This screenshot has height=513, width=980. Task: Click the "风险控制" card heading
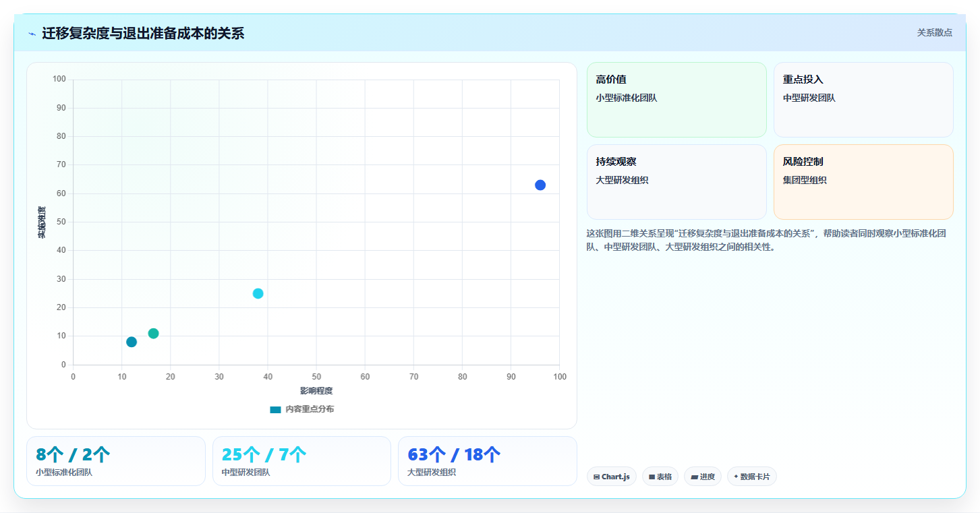point(803,162)
